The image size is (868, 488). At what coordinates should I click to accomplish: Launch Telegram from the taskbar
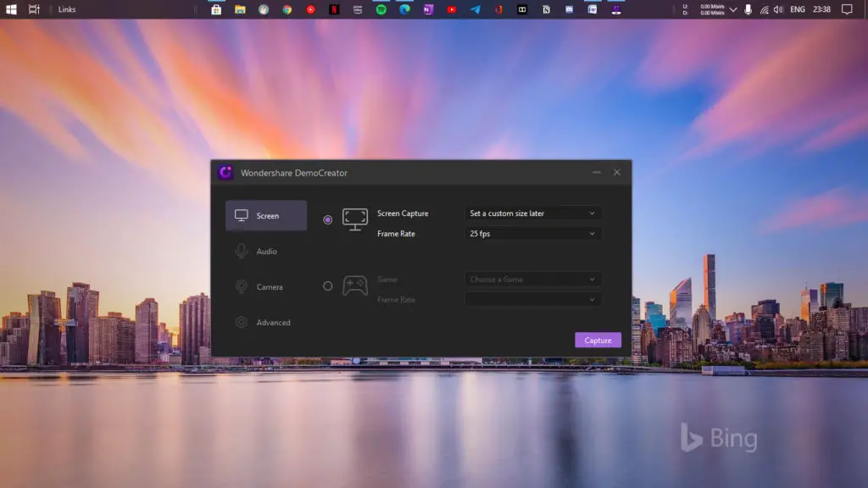click(x=476, y=9)
